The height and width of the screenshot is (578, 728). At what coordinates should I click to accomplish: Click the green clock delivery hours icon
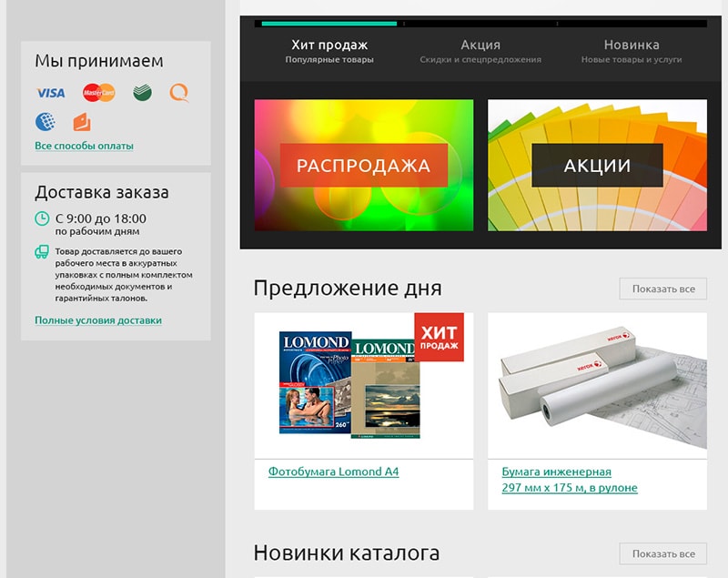point(42,218)
